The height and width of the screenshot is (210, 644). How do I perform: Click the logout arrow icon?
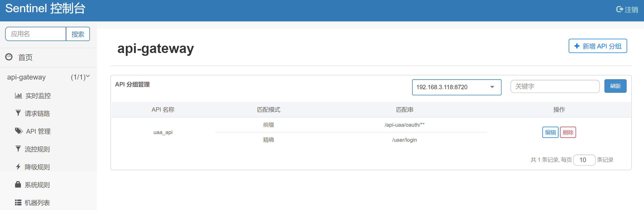[x=620, y=9]
